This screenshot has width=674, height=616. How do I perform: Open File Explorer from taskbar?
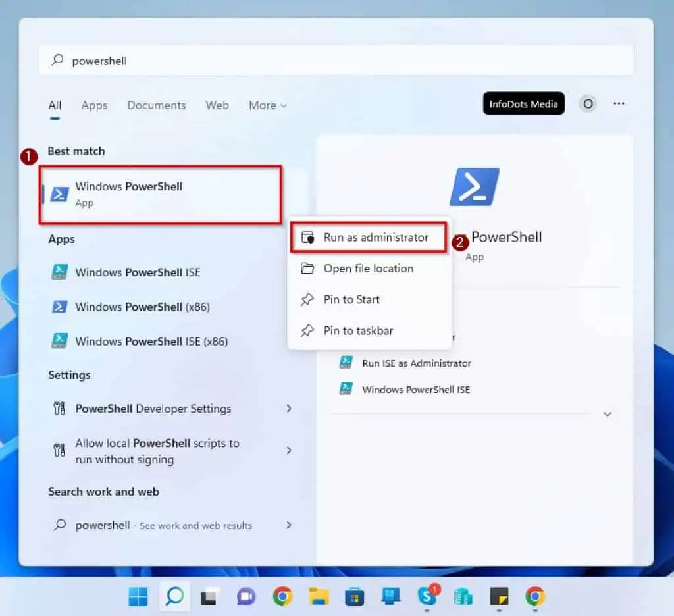pos(319,597)
